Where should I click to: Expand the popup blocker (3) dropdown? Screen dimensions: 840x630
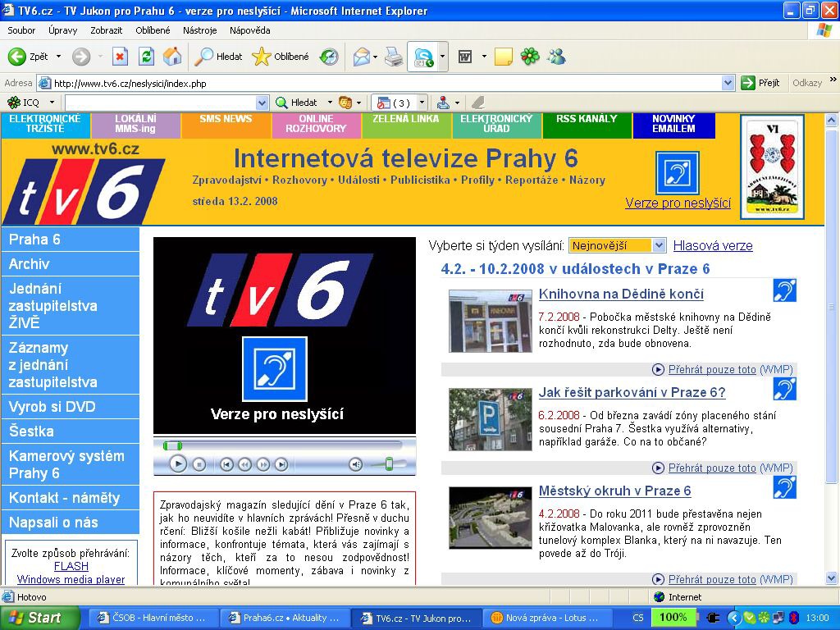pyautogui.click(x=422, y=103)
